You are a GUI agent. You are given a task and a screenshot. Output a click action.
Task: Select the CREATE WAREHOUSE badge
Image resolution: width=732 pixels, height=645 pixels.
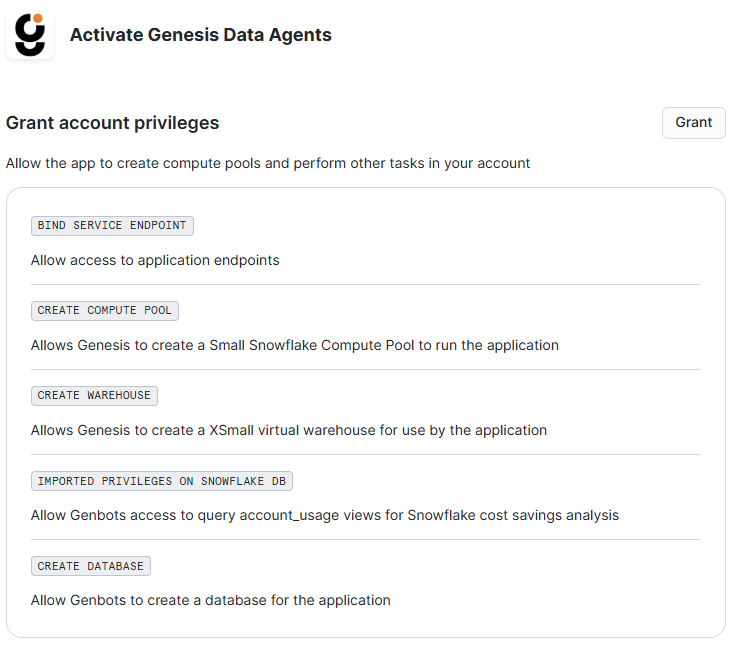(94, 396)
